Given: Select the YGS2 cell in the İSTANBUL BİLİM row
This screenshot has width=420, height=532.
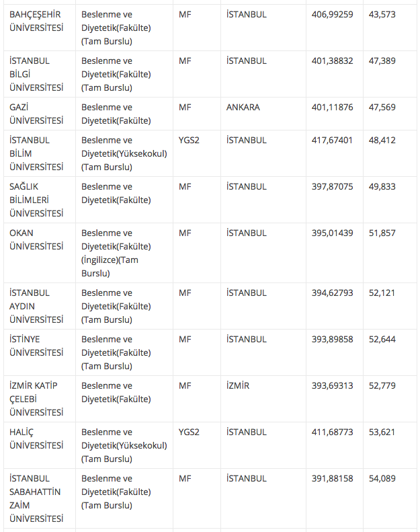Looking at the screenshot, I should coord(189,140).
